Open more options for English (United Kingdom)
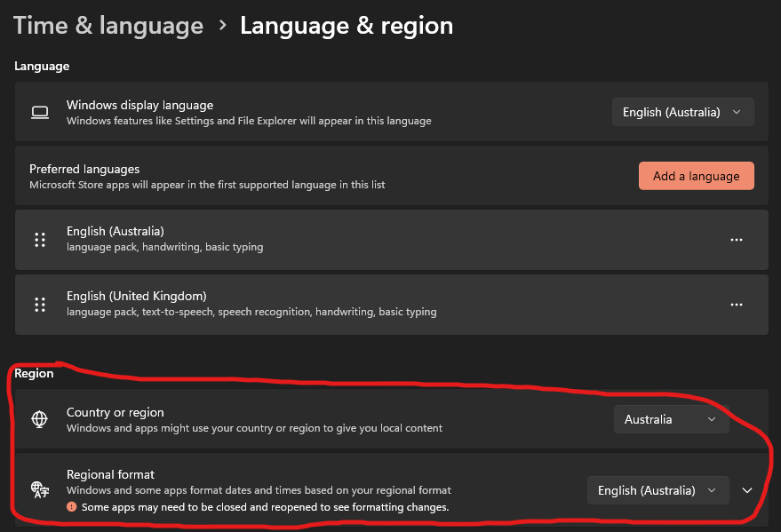The image size is (781, 532). (x=736, y=305)
